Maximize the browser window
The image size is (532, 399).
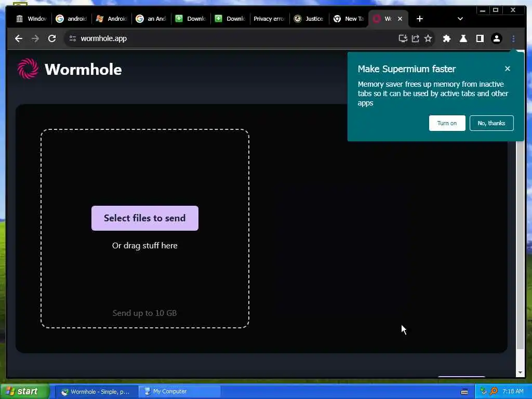(495, 10)
